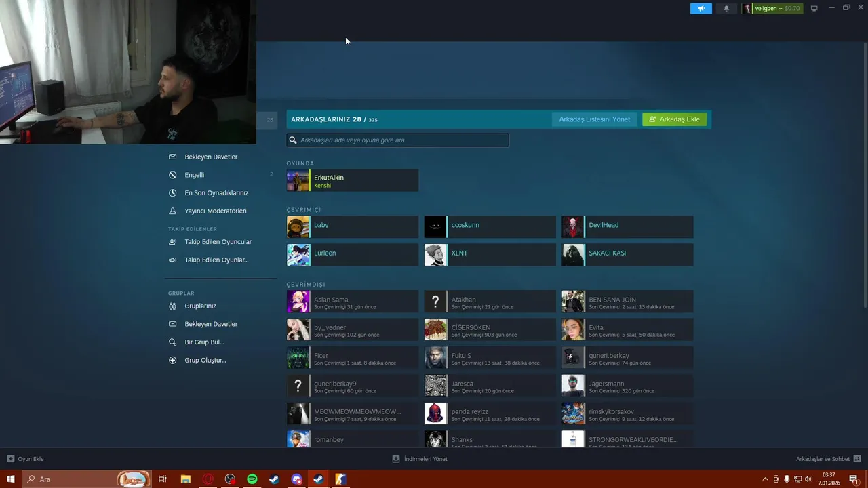Open offline friend BEN SANA JOIN

pyautogui.click(x=627, y=302)
